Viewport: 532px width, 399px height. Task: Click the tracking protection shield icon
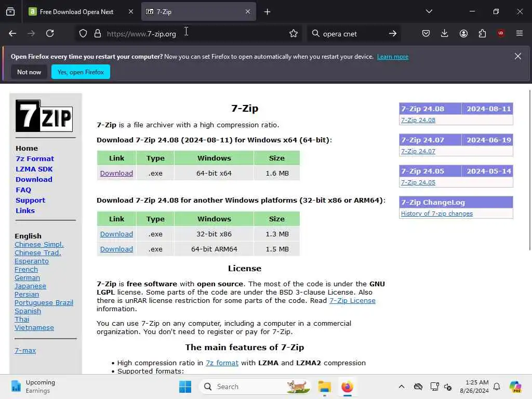coord(83,33)
